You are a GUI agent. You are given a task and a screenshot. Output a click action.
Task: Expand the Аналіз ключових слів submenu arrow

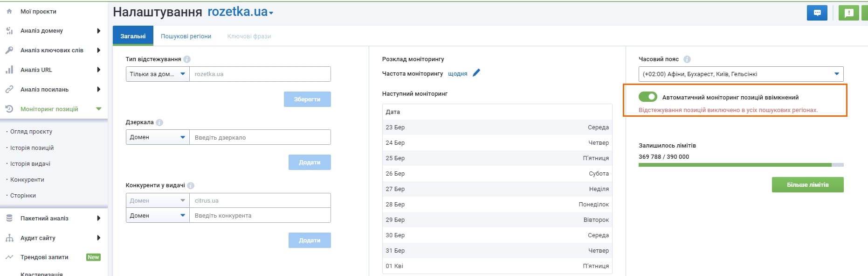[x=98, y=50]
